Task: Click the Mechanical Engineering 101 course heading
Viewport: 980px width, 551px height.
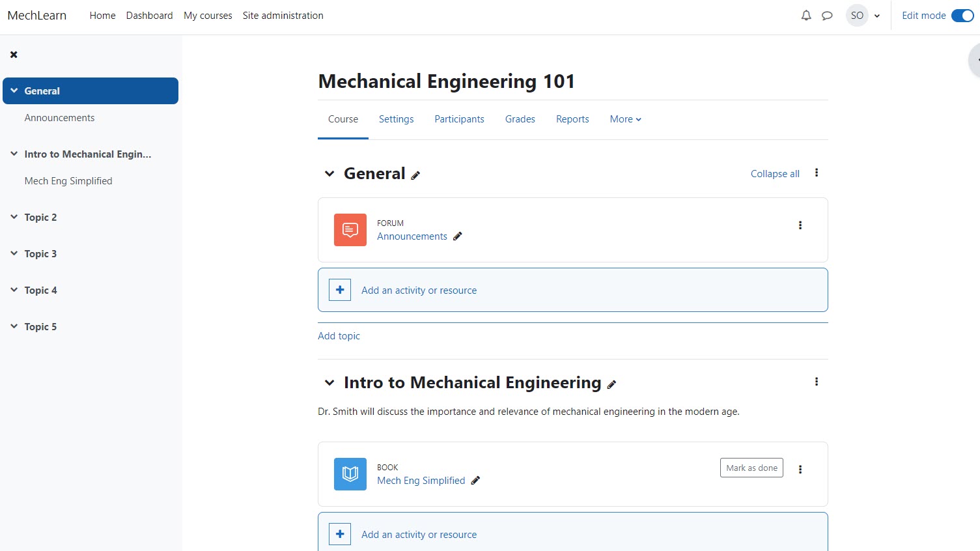Action: click(x=447, y=81)
